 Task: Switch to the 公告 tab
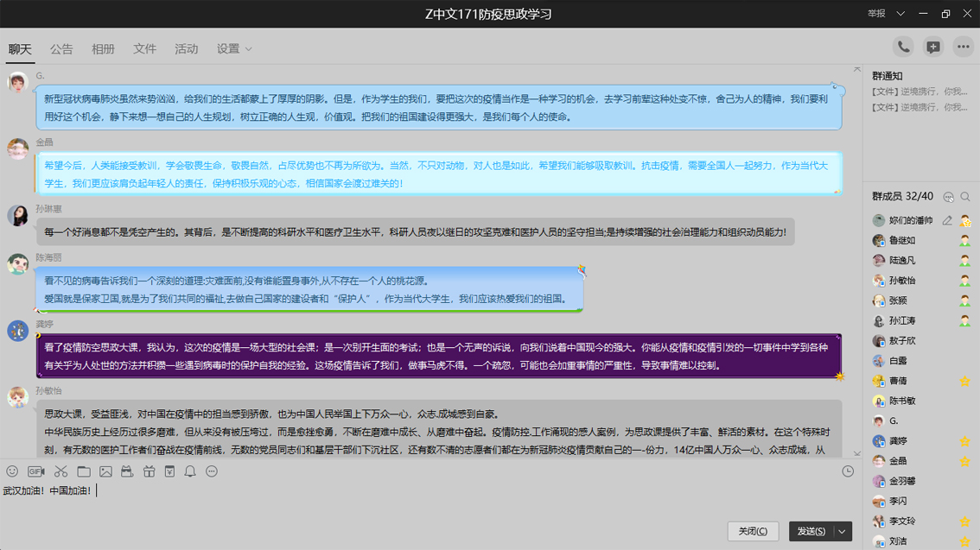(61, 49)
